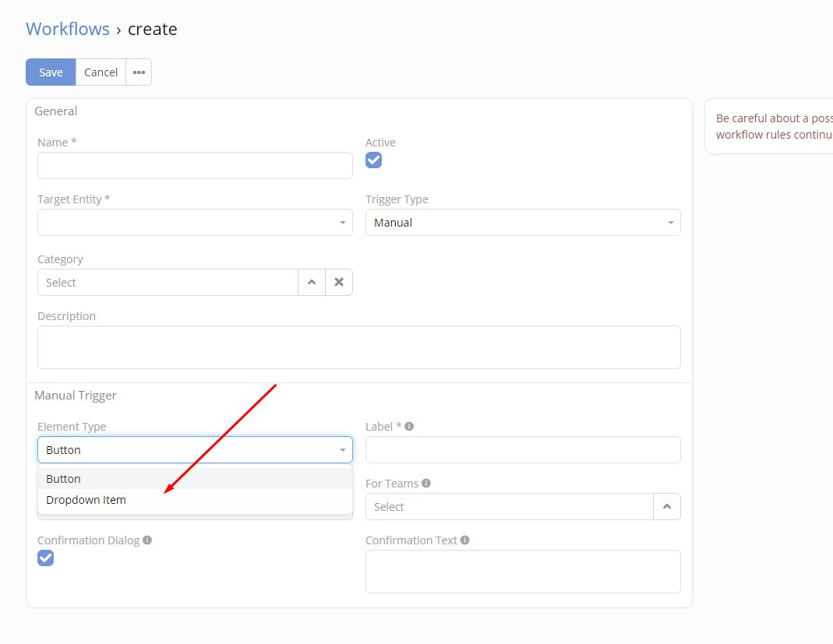The height and width of the screenshot is (644, 833).
Task: Collapse the Element Type dropdown
Action: click(x=195, y=450)
